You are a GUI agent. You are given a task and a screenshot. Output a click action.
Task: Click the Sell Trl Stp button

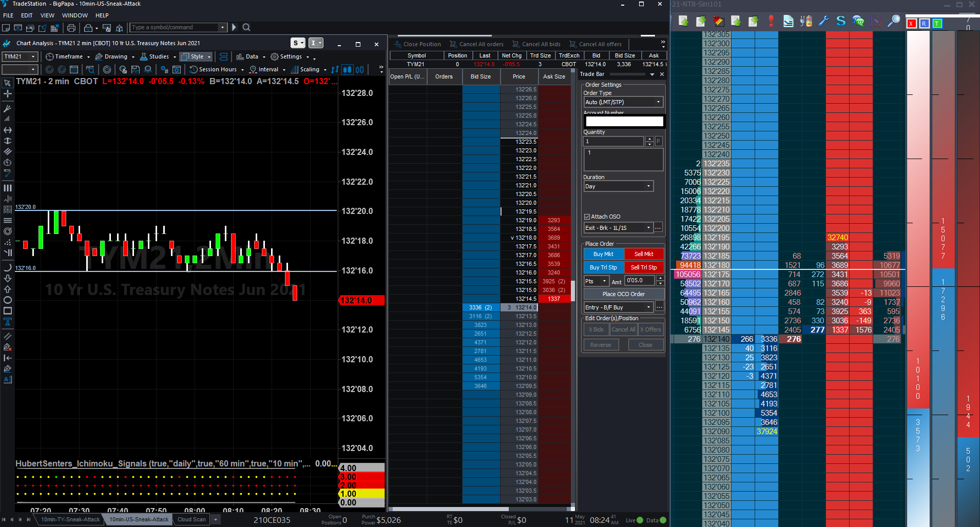(x=644, y=267)
